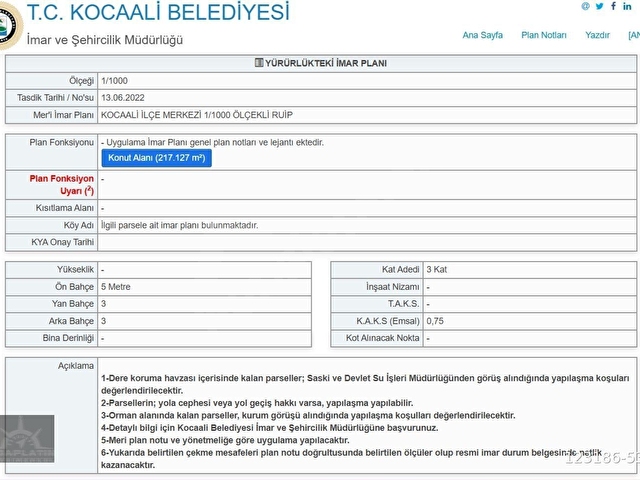This screenshot has height=480, width=640.
Task: Click the T.A.K.S. label
Action: click(x=404, y=304)
